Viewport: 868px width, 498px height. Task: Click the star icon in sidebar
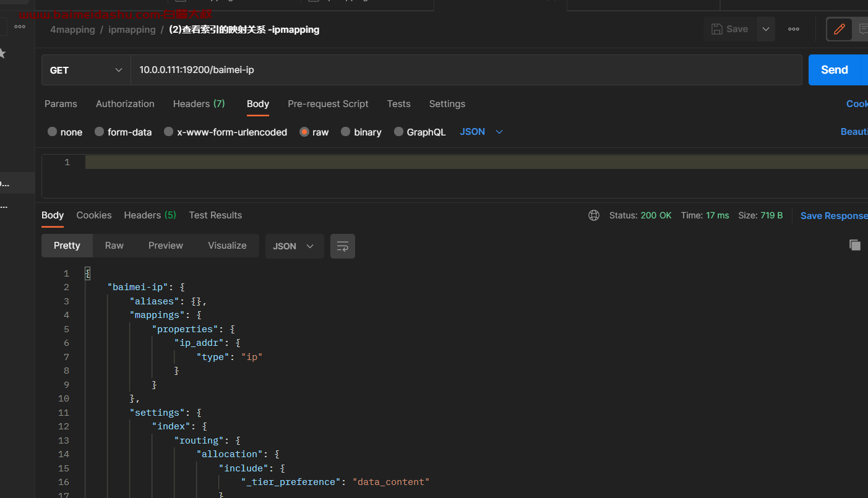coord(2,54)
